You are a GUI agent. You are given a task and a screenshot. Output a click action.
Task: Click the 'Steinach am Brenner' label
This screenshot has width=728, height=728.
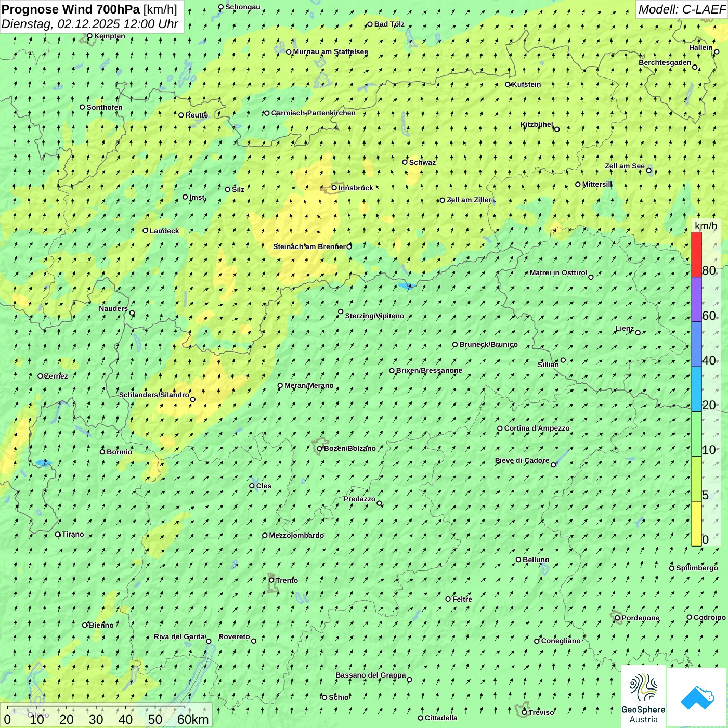click(309, 246)
